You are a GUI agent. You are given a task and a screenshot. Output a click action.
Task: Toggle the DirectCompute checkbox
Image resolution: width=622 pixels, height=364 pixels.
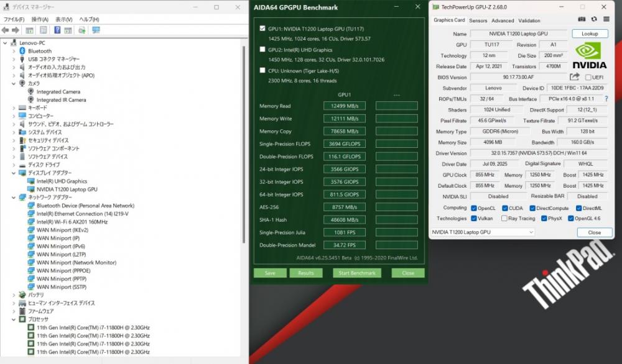[x=532, y=208]
